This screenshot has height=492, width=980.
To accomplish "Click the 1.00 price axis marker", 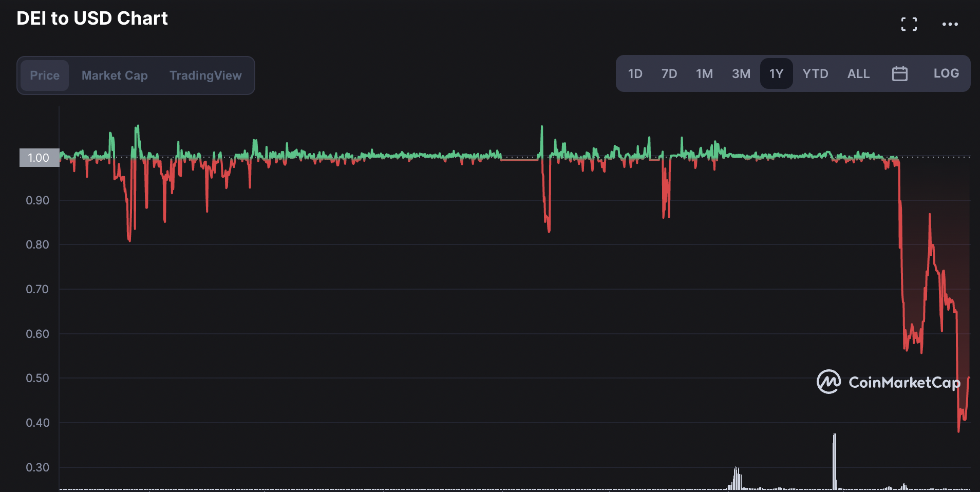I will pyautogui.click(x=39, y=158).
